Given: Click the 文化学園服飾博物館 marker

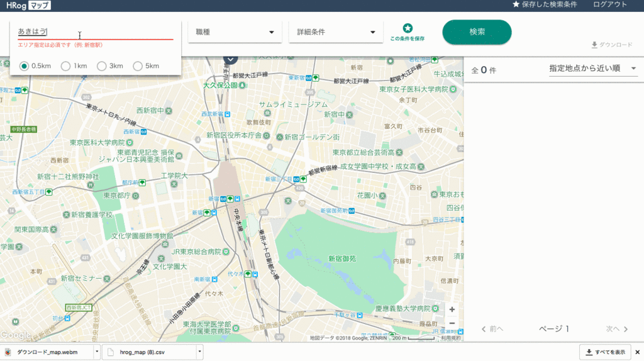Looking at the screenshot, I should click(165, 244).
